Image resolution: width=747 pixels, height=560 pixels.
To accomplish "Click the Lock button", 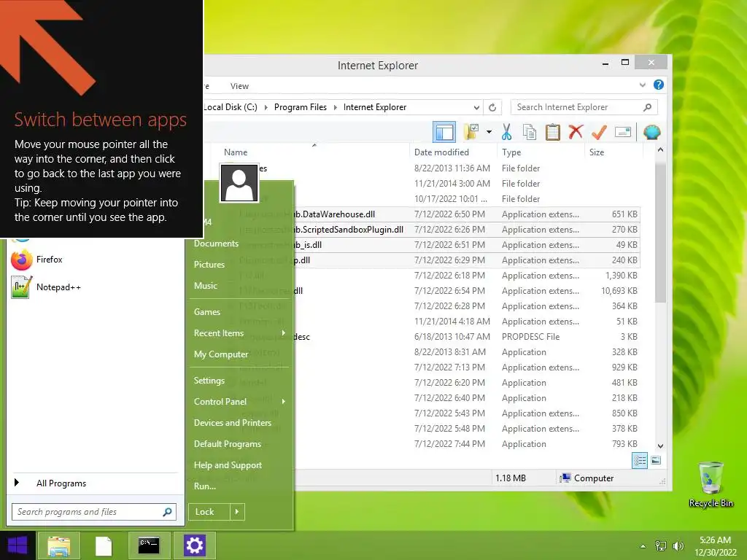I will [x=209, y=512].
